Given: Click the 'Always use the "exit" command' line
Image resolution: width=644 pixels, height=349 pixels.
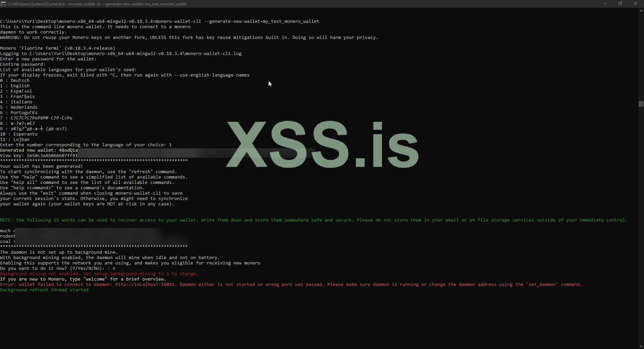Looking at the screenshot, I should pos(91,193).
